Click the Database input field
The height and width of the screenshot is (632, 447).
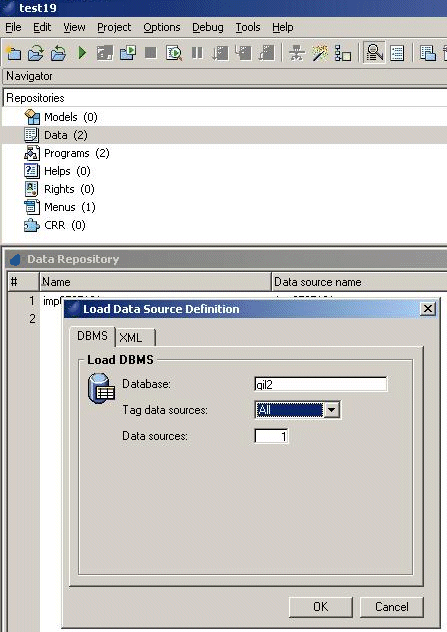321,384
